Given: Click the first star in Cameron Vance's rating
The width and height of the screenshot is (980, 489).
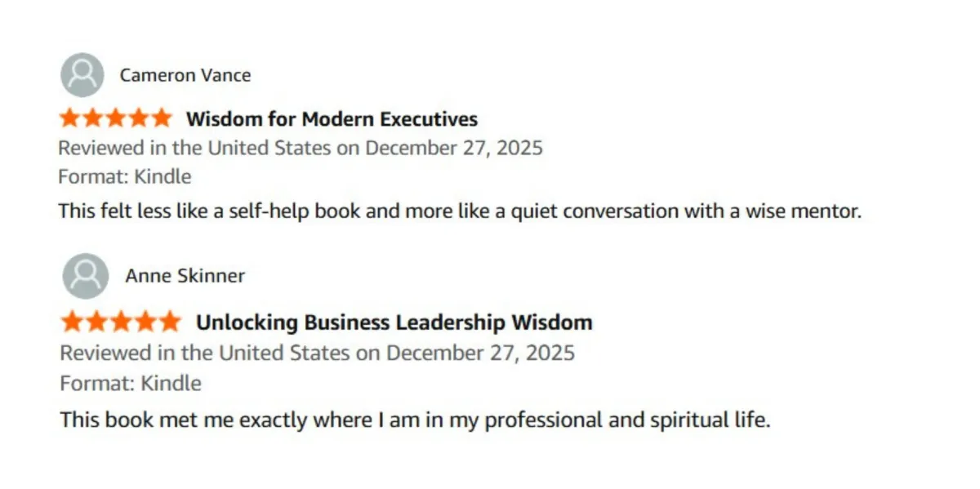Looking at the screenshot, I should point(69,118).
